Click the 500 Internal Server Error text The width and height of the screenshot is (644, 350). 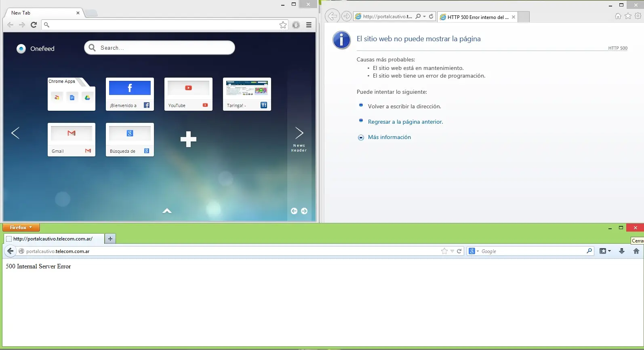pyautogui.click(x=38, y=266)
